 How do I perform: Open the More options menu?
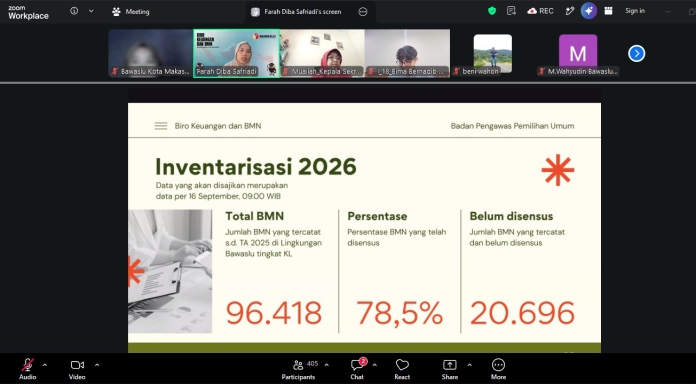point(498,369)
